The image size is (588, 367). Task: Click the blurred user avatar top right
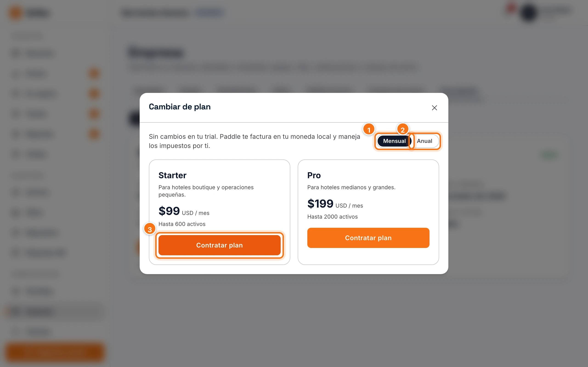click(529, 13)
